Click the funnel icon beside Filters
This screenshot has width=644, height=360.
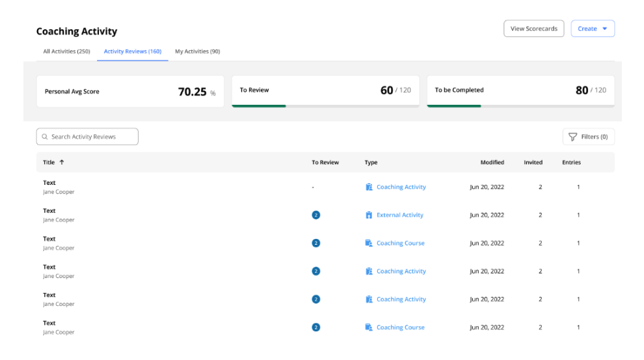point(572,137)
